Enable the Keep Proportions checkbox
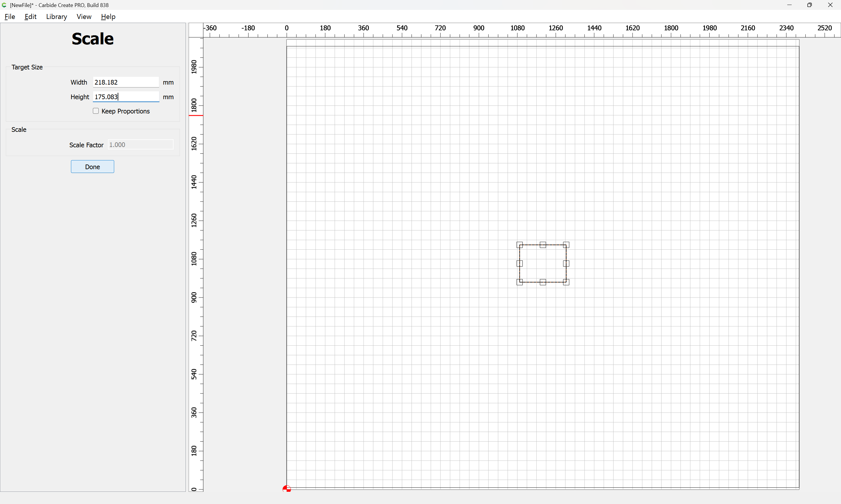 pyautogui.click(x=96, y=111)
